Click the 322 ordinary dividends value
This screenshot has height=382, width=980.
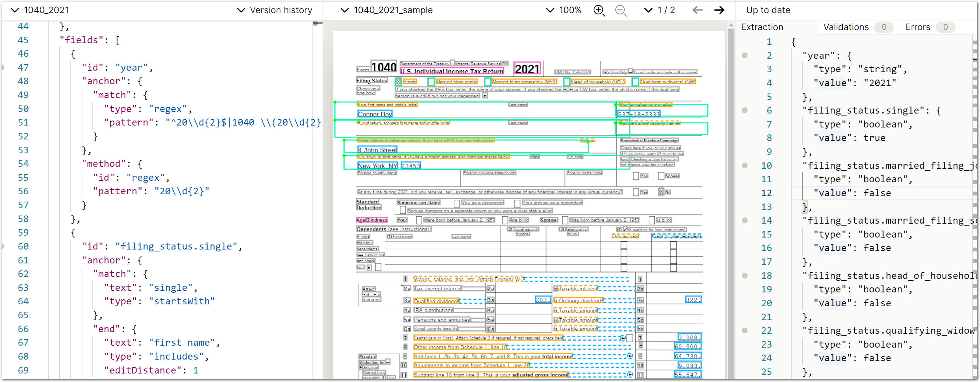693,299
